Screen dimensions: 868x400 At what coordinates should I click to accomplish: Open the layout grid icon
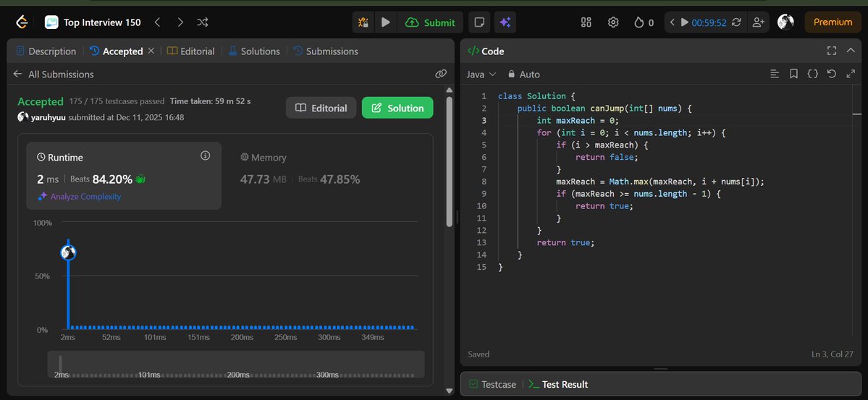pos(586,22)
